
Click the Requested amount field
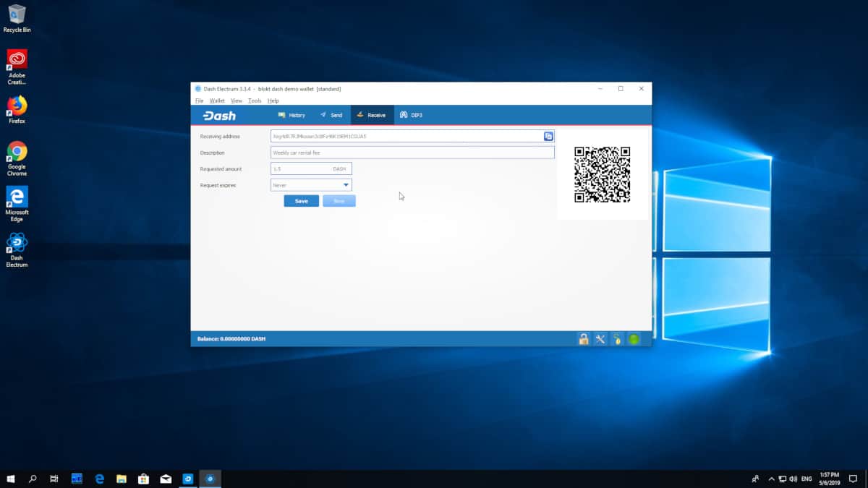pos(311,168)
